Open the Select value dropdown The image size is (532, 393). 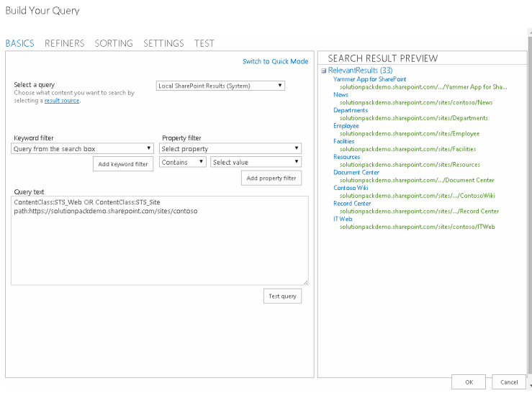click(x=256, y=162)
